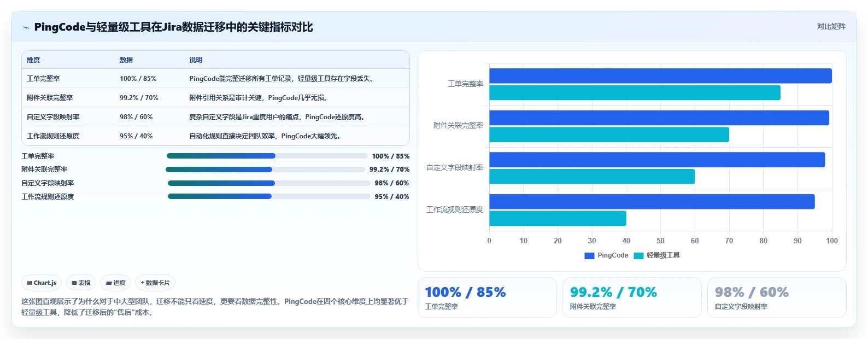The width and height of the screenshot is (868, 339).
Task: Click 附件关联完整率 in the table row
Action: tap(50, 98)
